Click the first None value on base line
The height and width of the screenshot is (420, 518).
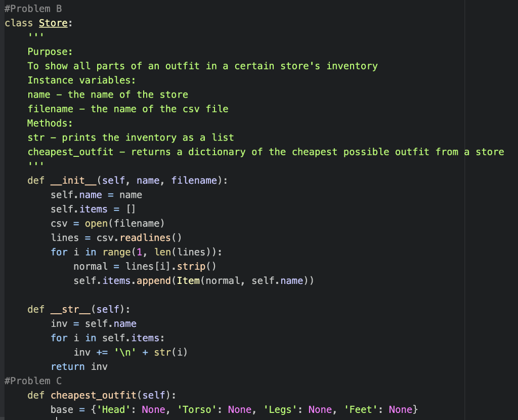[153, 409]
